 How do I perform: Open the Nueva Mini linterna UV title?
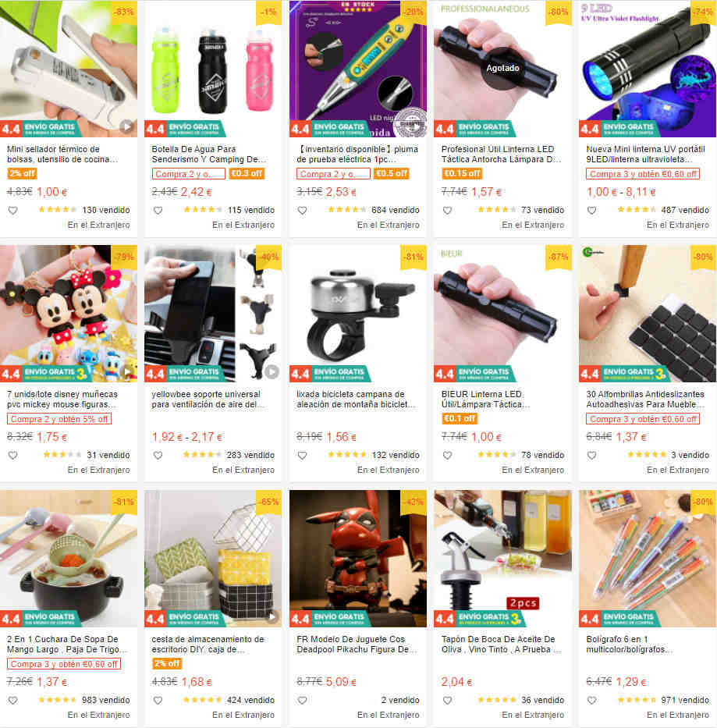click(x=645, y=154)
